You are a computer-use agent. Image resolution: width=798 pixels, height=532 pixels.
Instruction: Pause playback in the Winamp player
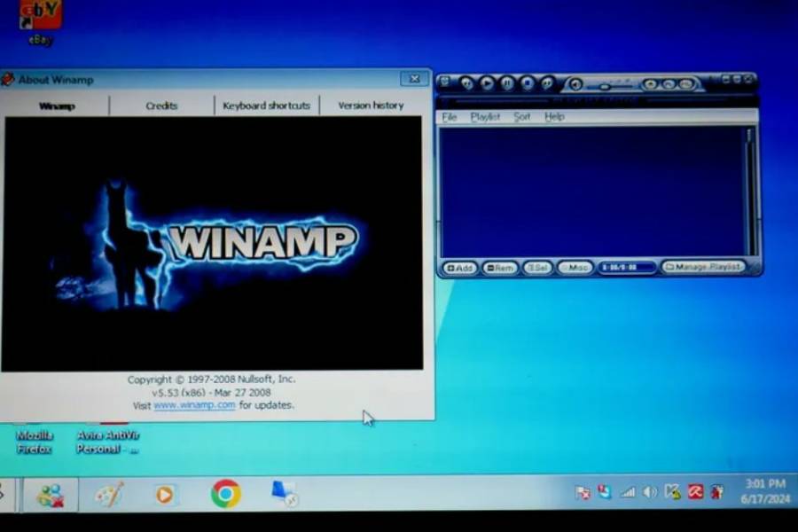(x=507, y=83)
